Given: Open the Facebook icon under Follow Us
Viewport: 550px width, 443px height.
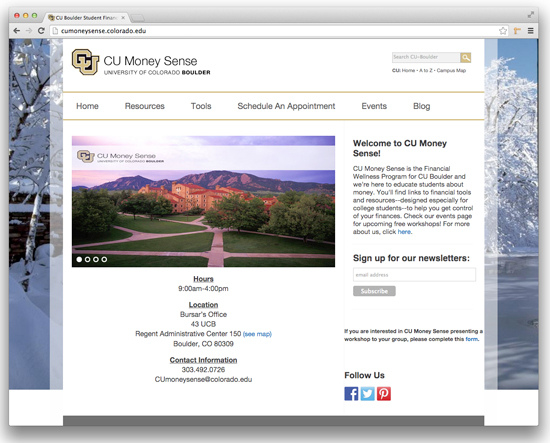Looking at the screenshot, I should point(351,394).
